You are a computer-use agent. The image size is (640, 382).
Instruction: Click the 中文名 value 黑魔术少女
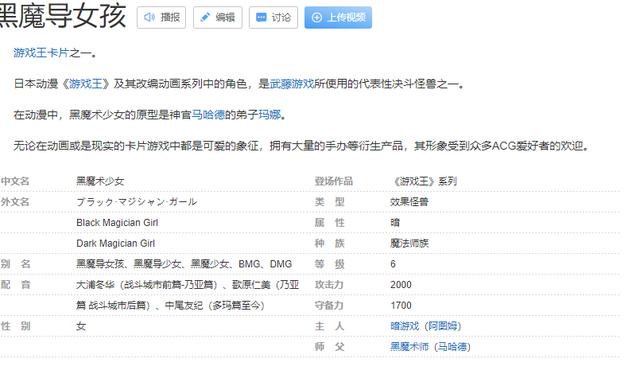[x=100, y=181]
